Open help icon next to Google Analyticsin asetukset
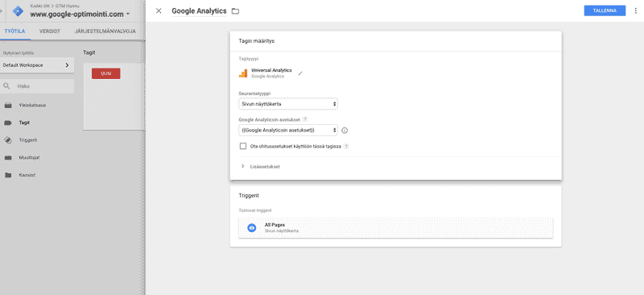Screen dimensions: 644x295 (305, 119)
